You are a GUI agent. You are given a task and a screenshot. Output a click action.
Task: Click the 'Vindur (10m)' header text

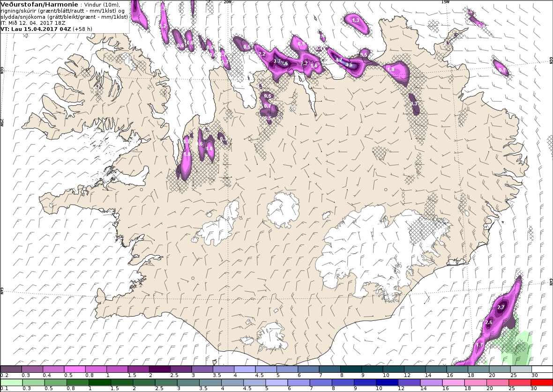102,5
